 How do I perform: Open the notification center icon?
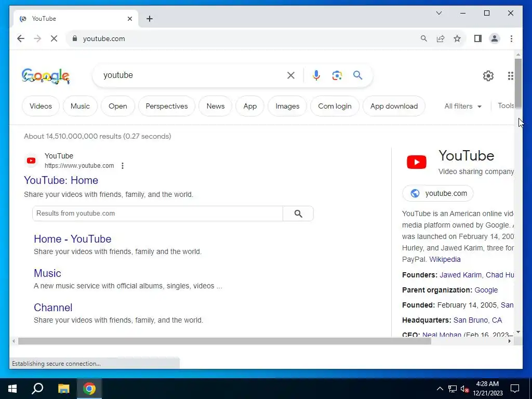tap(515, 389)
